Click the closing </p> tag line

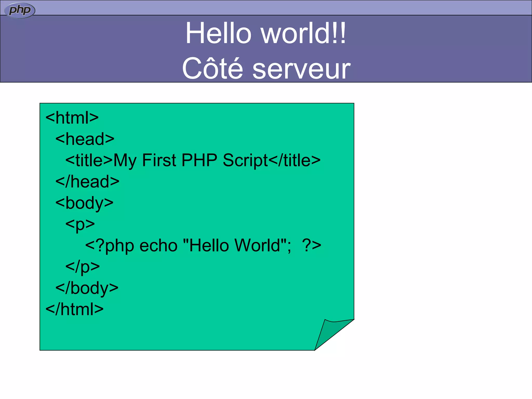click(x=82, y=267)
